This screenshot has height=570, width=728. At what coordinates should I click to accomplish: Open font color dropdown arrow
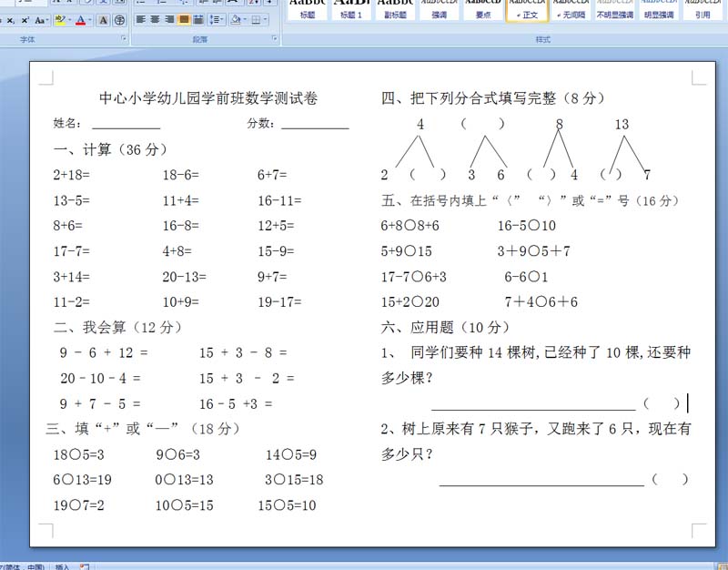pos(90,20)
